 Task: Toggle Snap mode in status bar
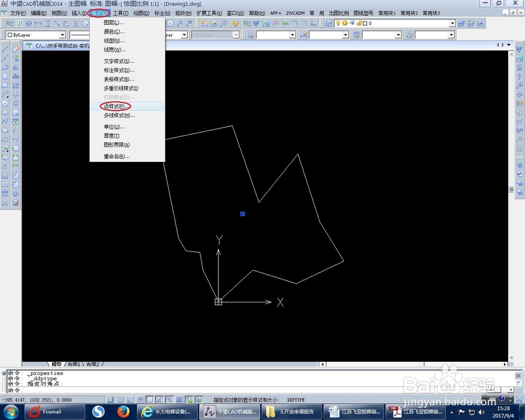point(110,400)
